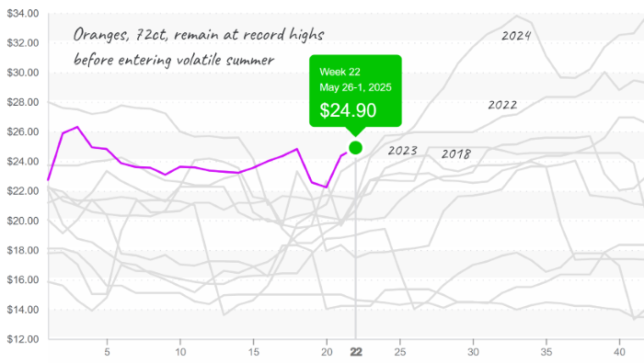This screenshot has width=644, height=363.
Task: Click week 30 on the x-axis
Action: (473, 352)
